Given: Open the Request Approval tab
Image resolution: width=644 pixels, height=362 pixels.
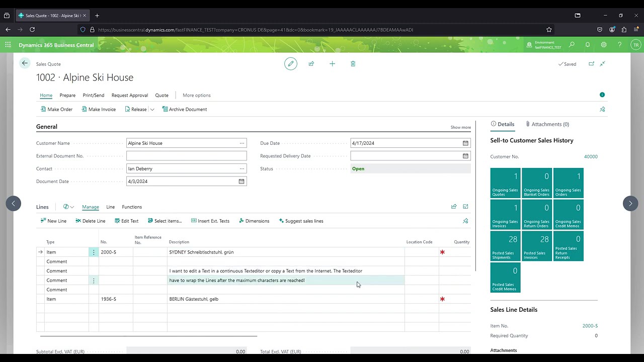Looking at the screenshot, I should click(130, 95).
